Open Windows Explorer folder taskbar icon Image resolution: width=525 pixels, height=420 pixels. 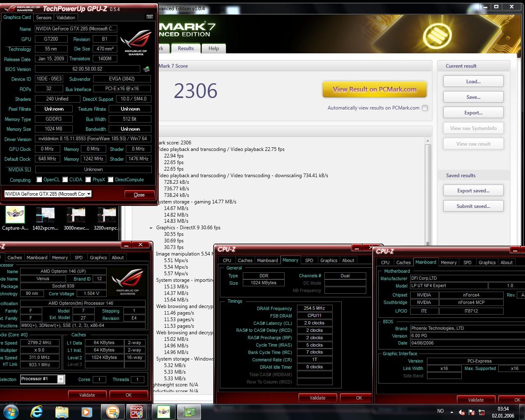click(x=62, y=411)
